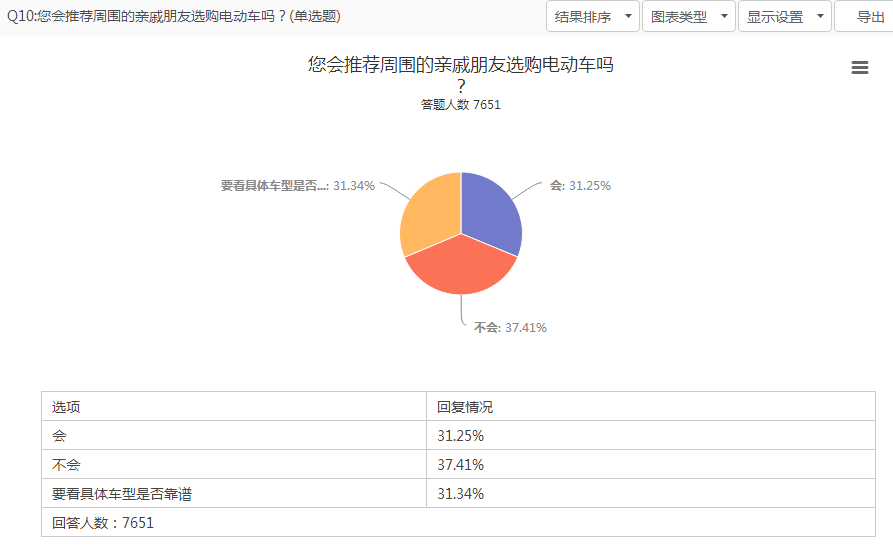Click the chart title text
Image resolution: width=893 pixels, height=546 pixels.
(461, 75)
